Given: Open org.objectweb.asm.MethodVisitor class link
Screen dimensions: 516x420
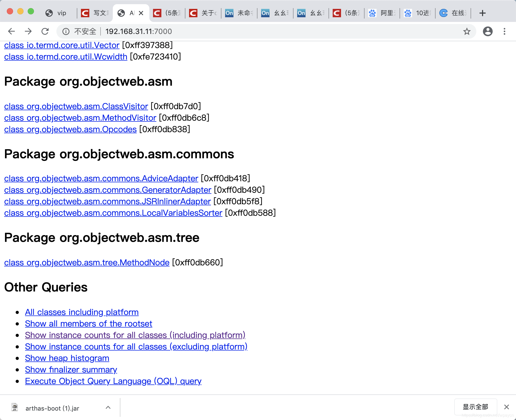Looking at the screenshot, I should (x=80, y=118).
